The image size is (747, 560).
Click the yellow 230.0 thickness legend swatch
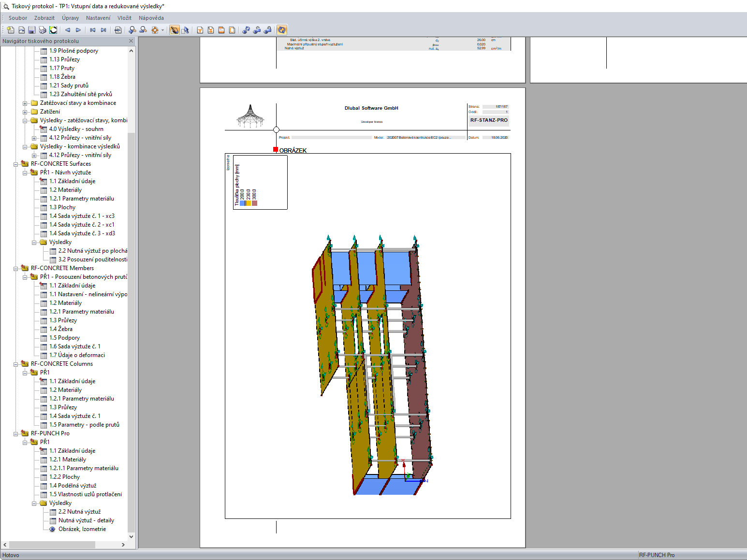click(249, 203)
